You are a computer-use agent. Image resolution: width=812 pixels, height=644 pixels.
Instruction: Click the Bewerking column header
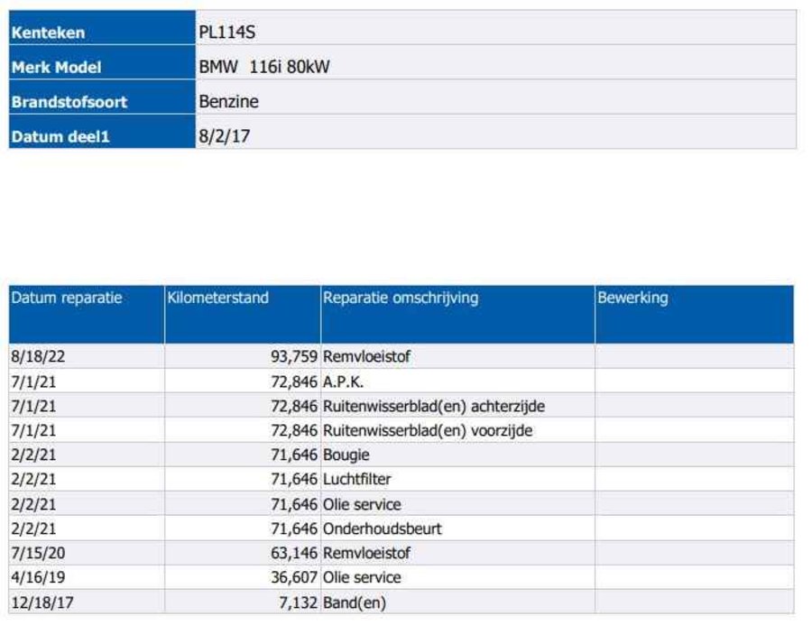tap(632, 299)
